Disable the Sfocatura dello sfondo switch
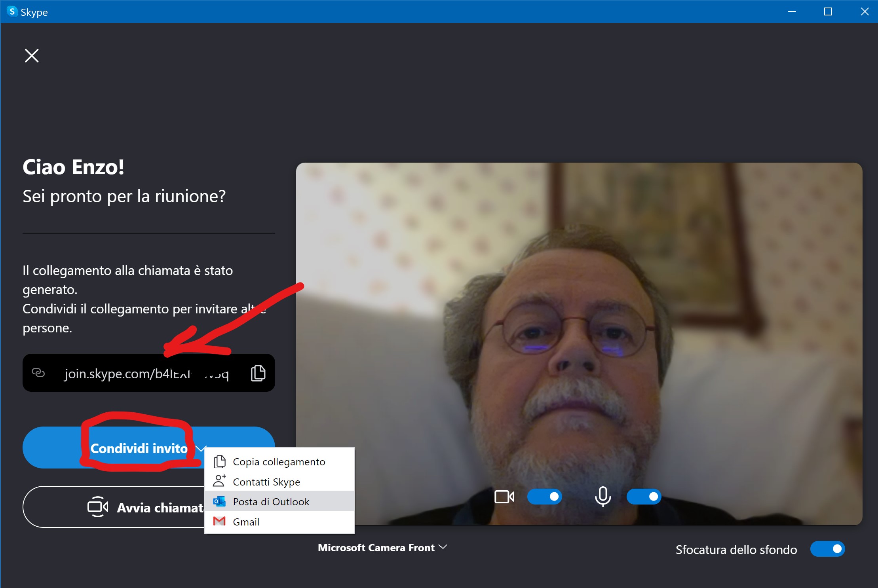Screen dimensions: 878x588 point(827,549)
